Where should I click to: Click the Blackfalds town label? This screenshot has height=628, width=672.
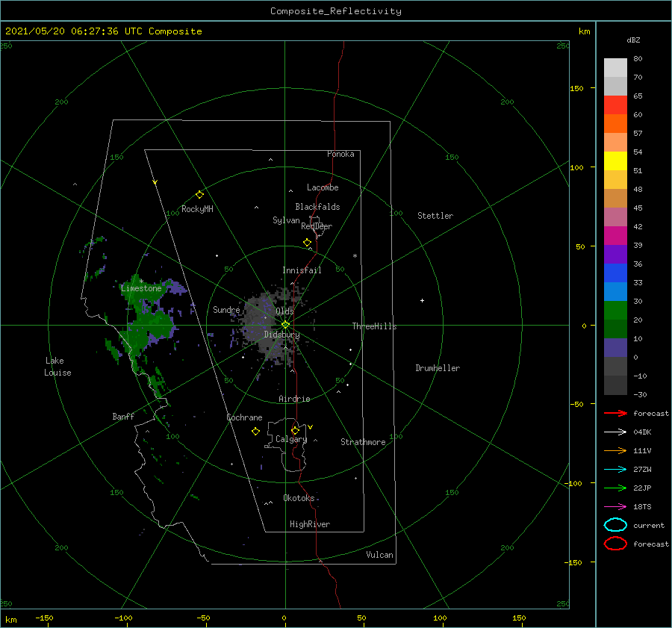pyautogui.click(x=317, y=207)
